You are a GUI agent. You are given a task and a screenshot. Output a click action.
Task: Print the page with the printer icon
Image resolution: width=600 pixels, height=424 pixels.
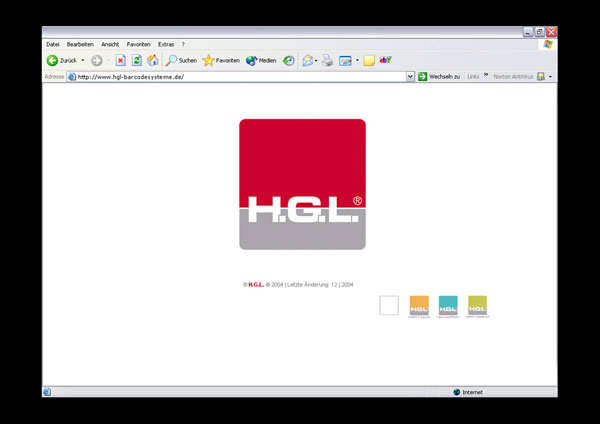[328, 60]
